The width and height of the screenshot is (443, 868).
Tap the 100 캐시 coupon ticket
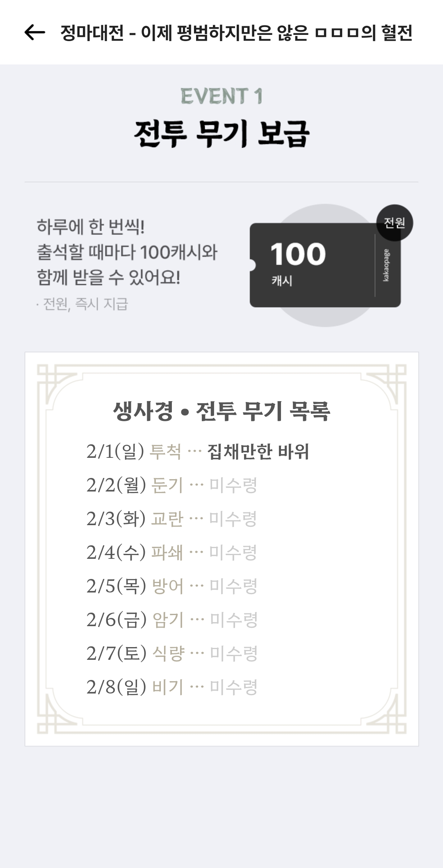pyautogui.click(x=325, y=265)
